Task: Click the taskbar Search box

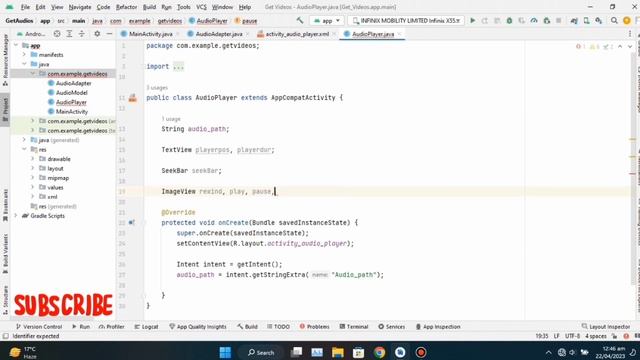Action: coord(261,352)
